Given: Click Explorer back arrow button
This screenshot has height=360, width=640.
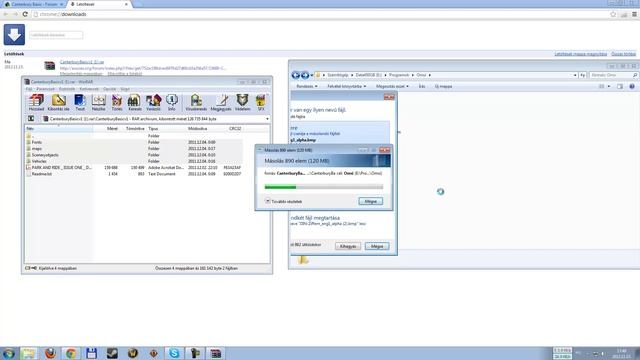Looking at the screenshot, I should pyautogui.click(x=296, y=75).
